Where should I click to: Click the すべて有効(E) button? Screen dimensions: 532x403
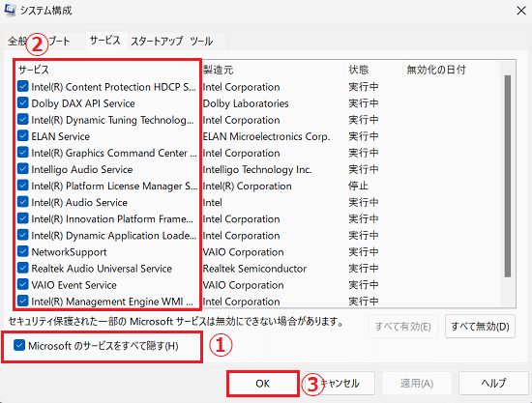click(x=403, y=327)
